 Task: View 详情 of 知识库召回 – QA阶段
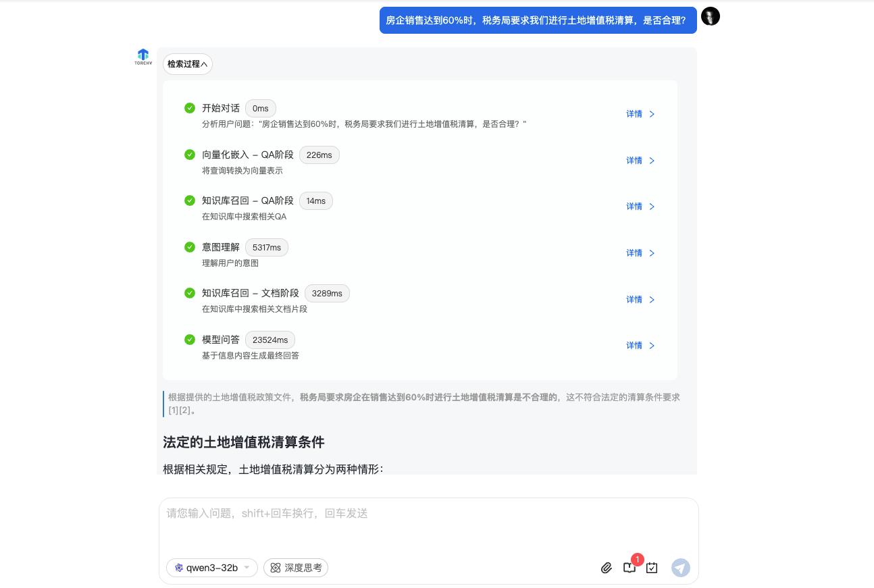(x=640, y=207)
